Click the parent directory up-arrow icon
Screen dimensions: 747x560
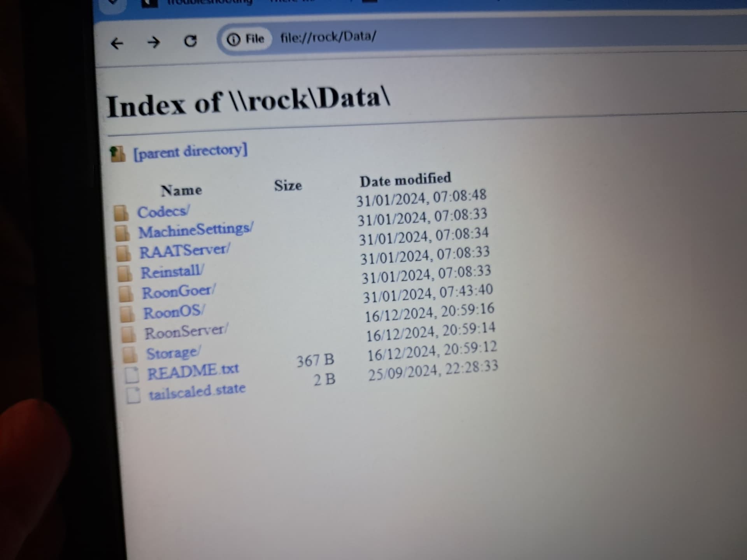tap(117, 154)
